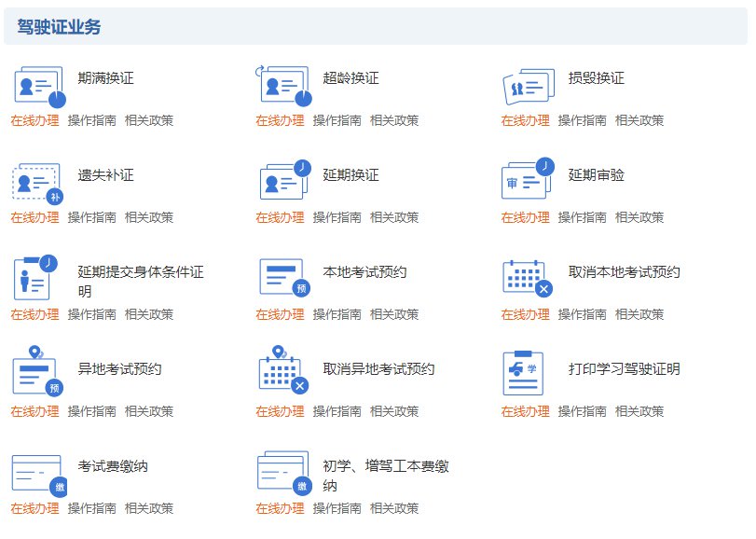
Task: Open 在线办理 under 打印学习驾驶证明
Action: (525, 411)
